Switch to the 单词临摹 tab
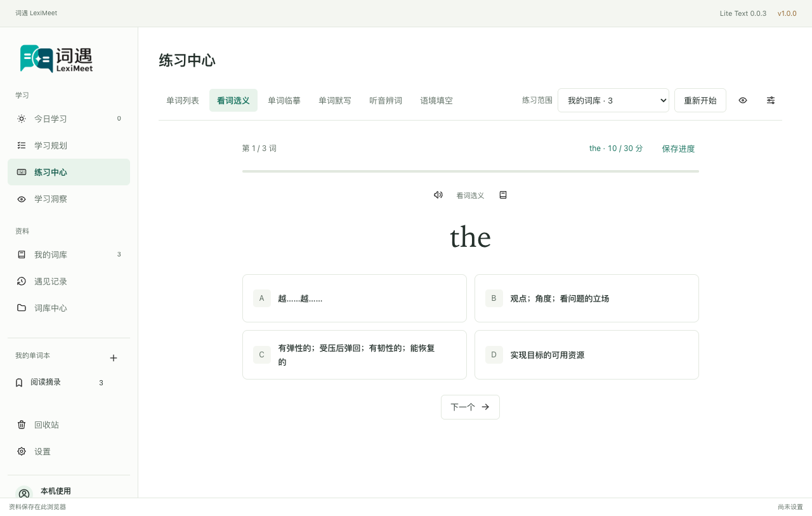The height and width of the screenshot is (516, 812). tap(284, 100)
